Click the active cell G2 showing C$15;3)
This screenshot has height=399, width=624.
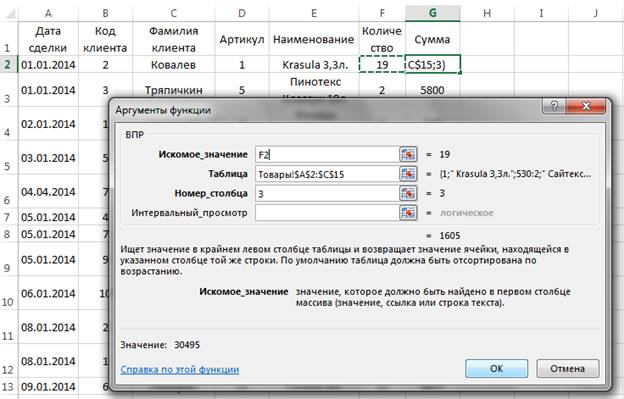pos(433,64)
